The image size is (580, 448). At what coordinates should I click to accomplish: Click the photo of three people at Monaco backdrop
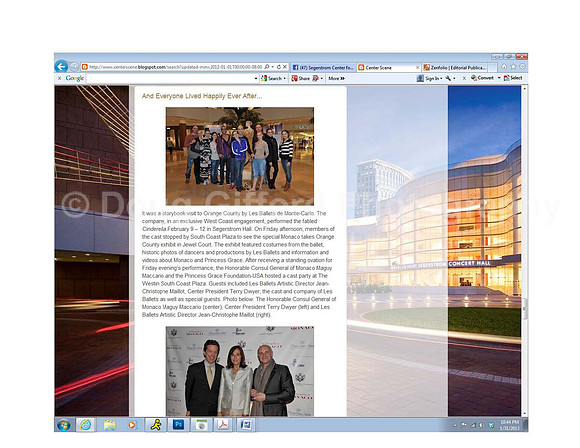(240, 371)
